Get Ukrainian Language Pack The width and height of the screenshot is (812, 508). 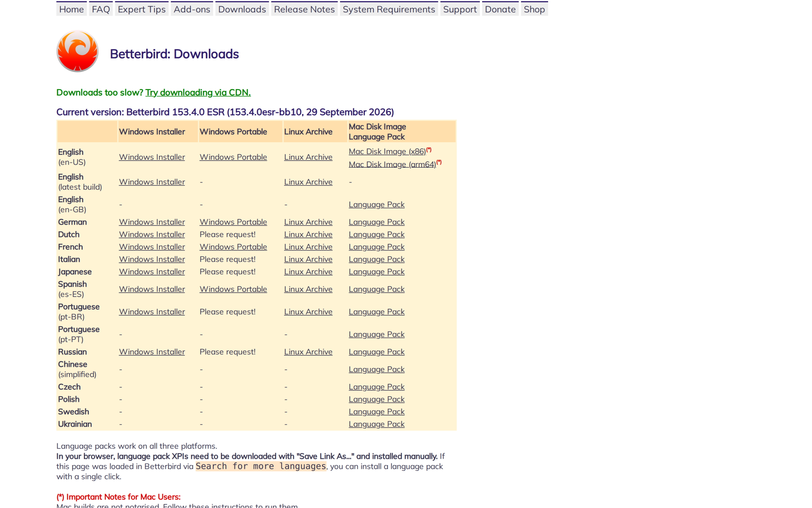(377, 424)
